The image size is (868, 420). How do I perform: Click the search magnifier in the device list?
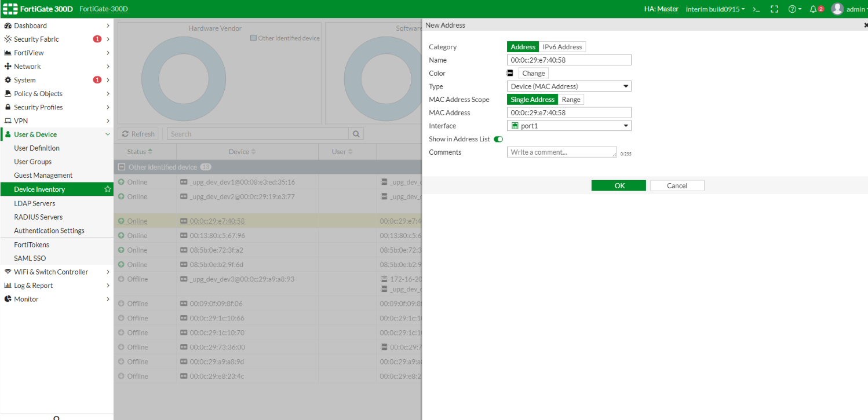355,133
